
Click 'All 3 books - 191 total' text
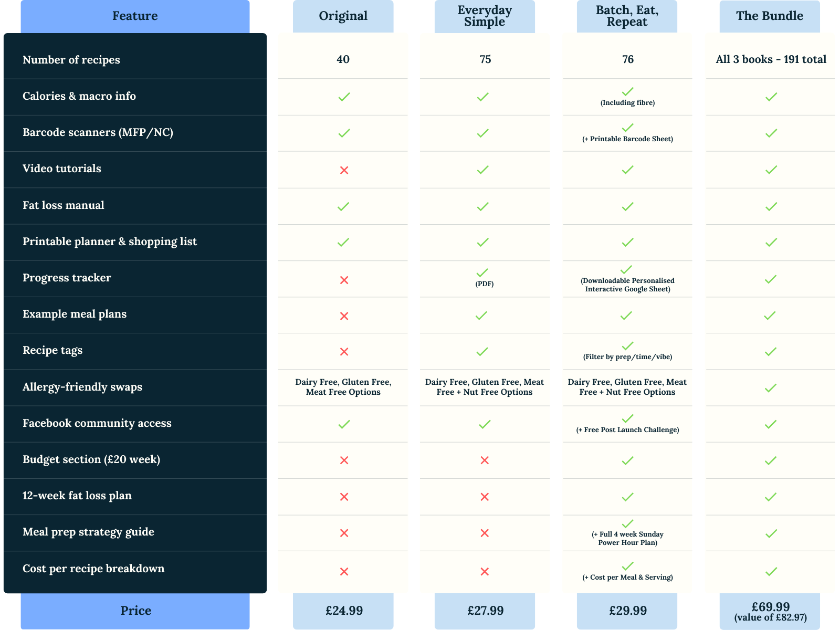(770, 59)
